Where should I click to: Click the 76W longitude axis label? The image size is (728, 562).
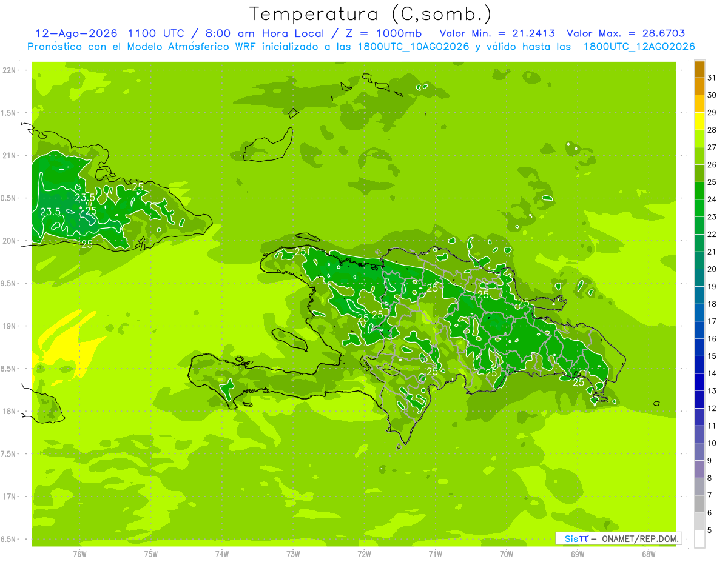pos(79,554)
